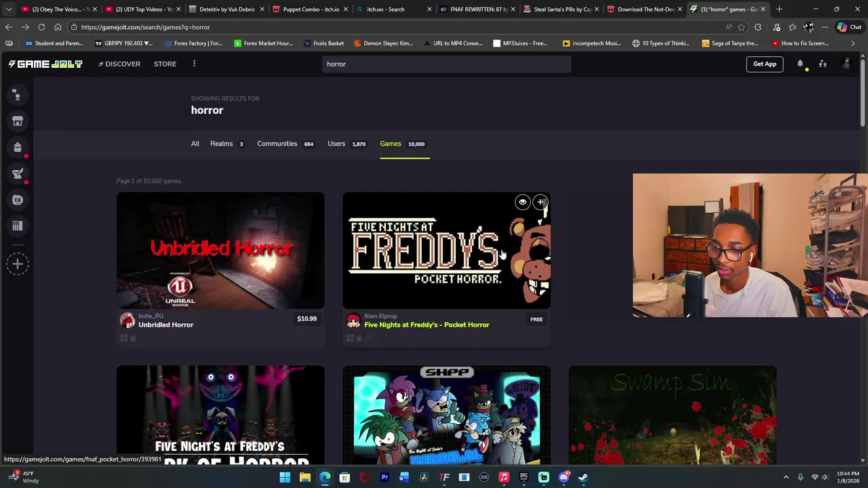Switch to the Detektiv by Vuk Dobric tab
The image size is (868, 488).
click(x=226, y=9)
